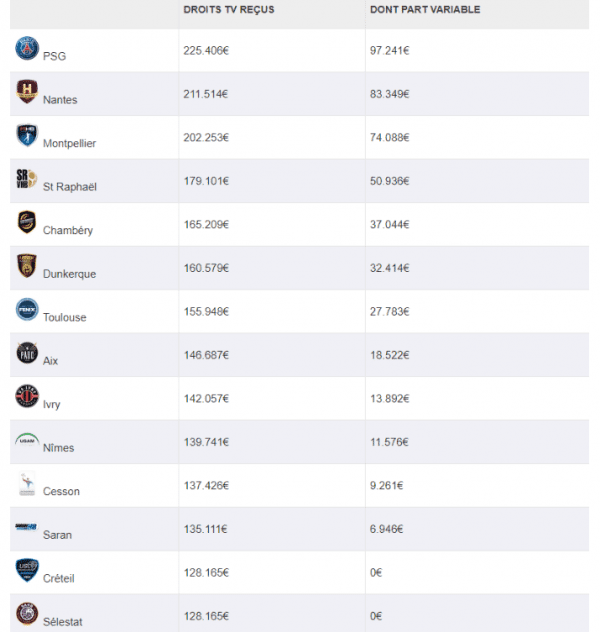The width and height of the screenshot is (600, 632).
Task: Click the Dunkerque shield logo
Action: (x=27, y=266)
